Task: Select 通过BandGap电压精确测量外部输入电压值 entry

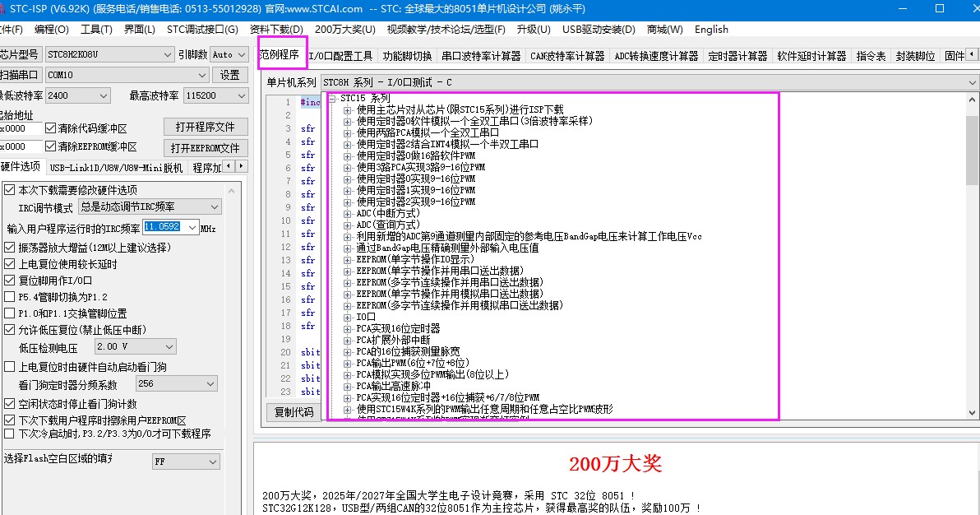Action: click(x=447, y=248)
